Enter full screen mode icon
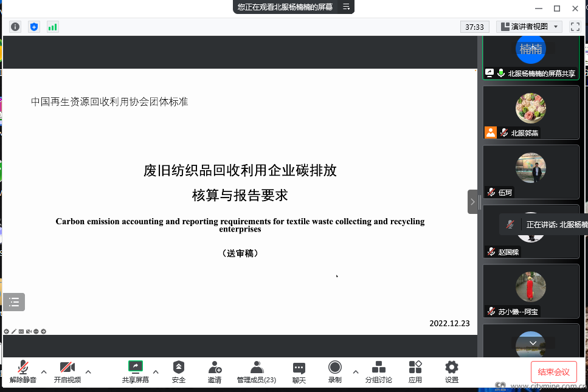Viewport: 588px width, 392px height. (x=575, y=27)
